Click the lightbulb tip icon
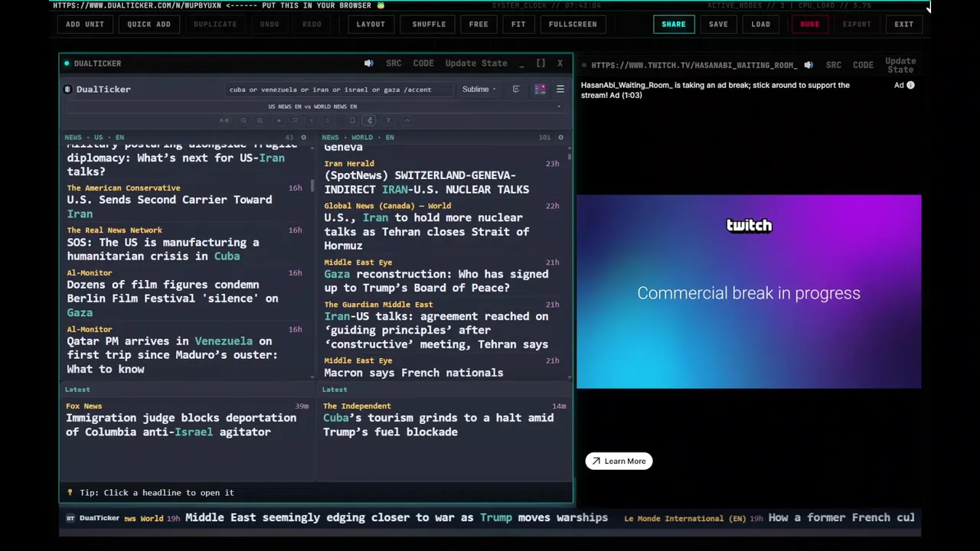 point(70,493)
